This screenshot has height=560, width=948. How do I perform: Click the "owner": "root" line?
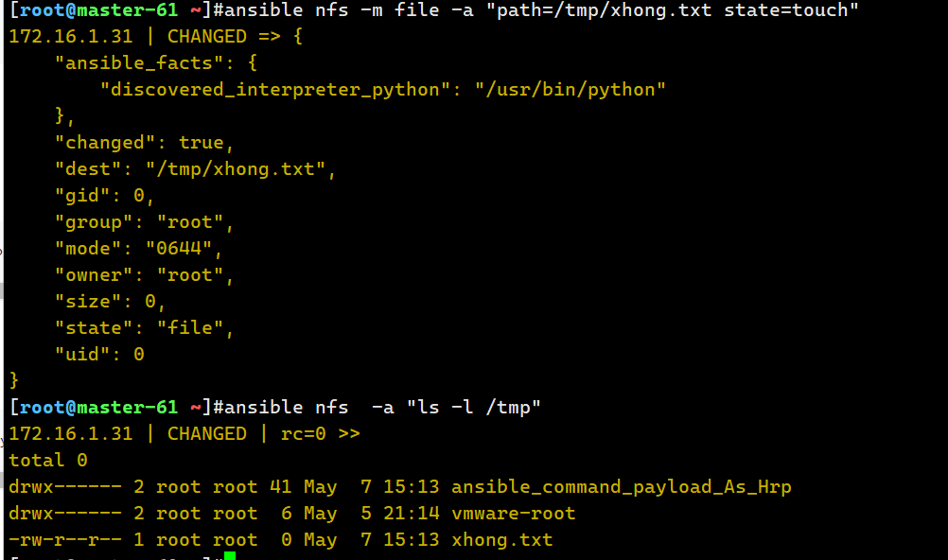point(144,275)
